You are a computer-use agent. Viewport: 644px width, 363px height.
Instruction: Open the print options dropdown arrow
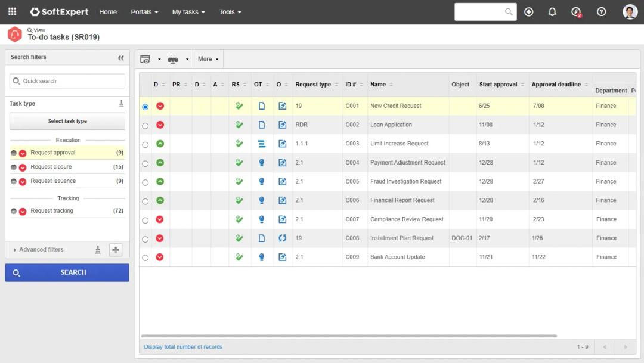pyautogui.click(x=187, y=59)
